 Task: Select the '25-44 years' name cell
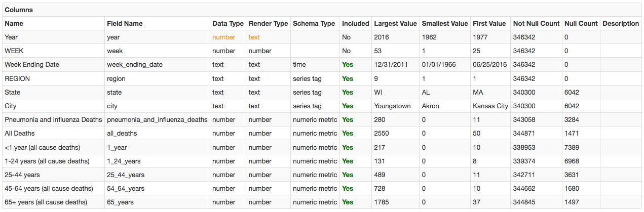click(x=22, y=175)
